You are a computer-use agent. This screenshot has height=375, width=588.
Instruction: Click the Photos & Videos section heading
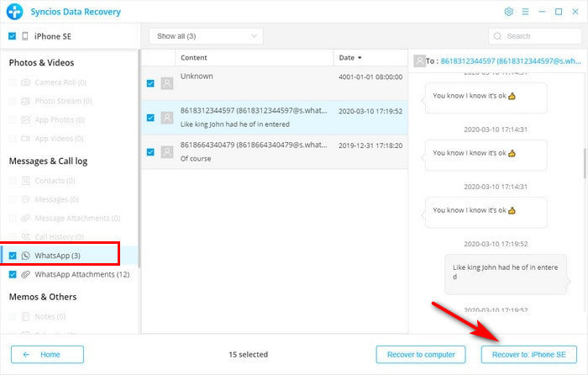click(x=41, y=63)
